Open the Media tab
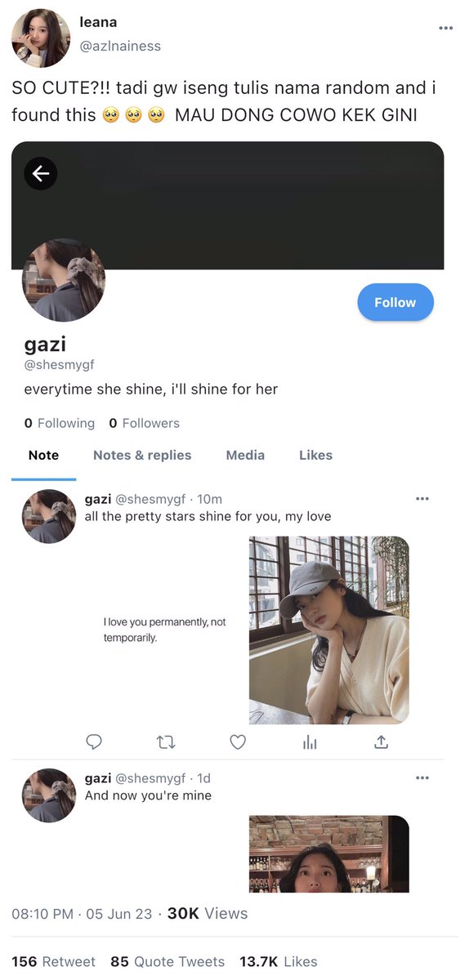 tap(245, 456)
